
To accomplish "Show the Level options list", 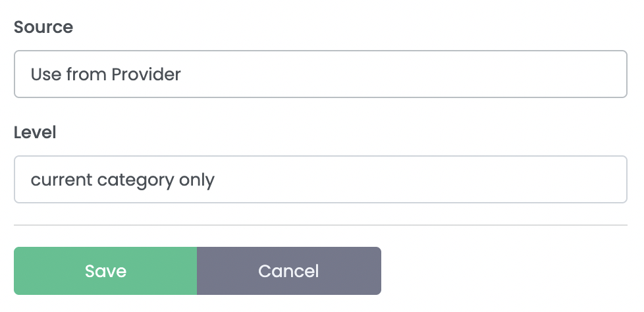I will (x=320, y=179).
